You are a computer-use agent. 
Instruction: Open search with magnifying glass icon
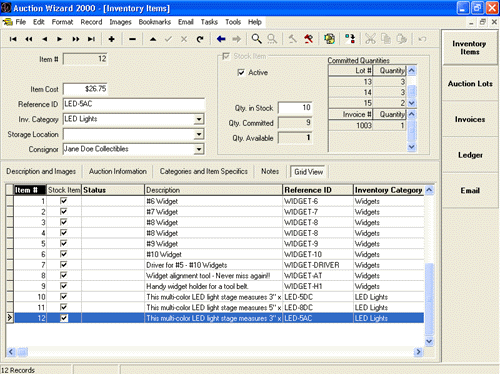(256, 39)
